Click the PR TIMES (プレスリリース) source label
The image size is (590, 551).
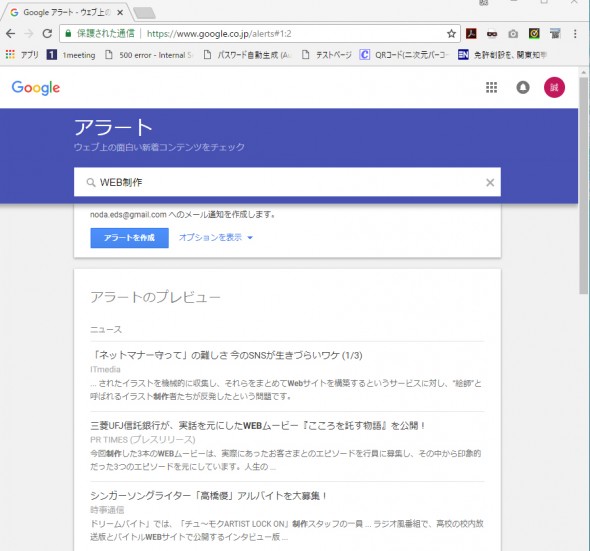coord(143,440)
